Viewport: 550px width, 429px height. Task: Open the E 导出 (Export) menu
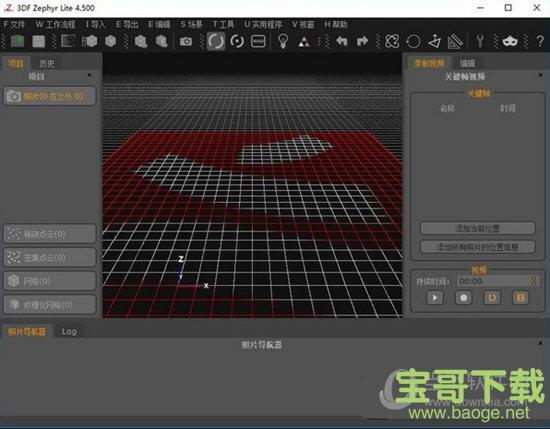(x=127, y=24)
